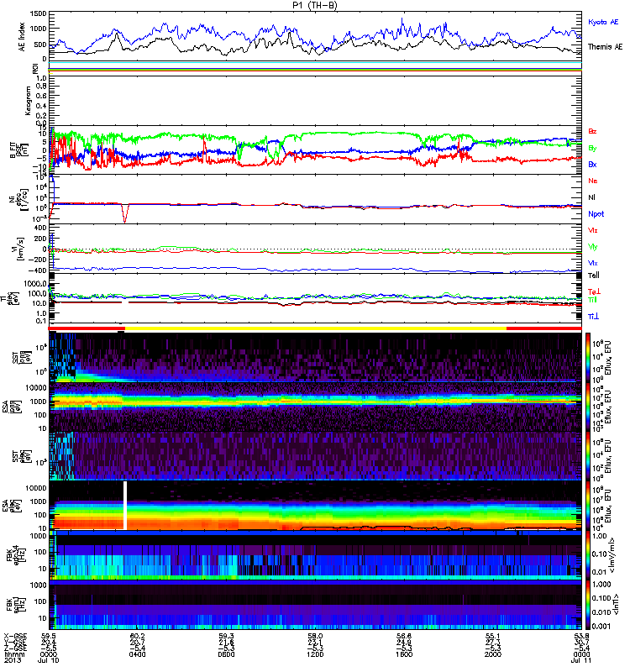
Task: Click the FBK scm1 nT colour bar
Action: [589, 605]
